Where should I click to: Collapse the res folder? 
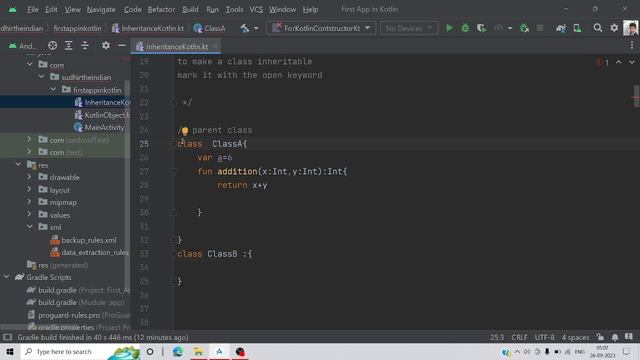point(18,164)
